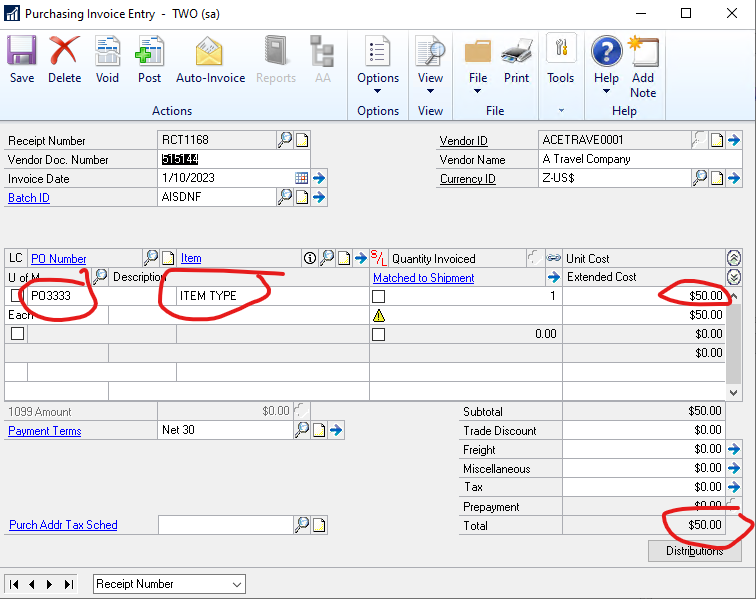This screenshot has width=756, height=599.
Task: Click Matched to Shipment link
Action: pyautogui.click(x=423, y=278)
